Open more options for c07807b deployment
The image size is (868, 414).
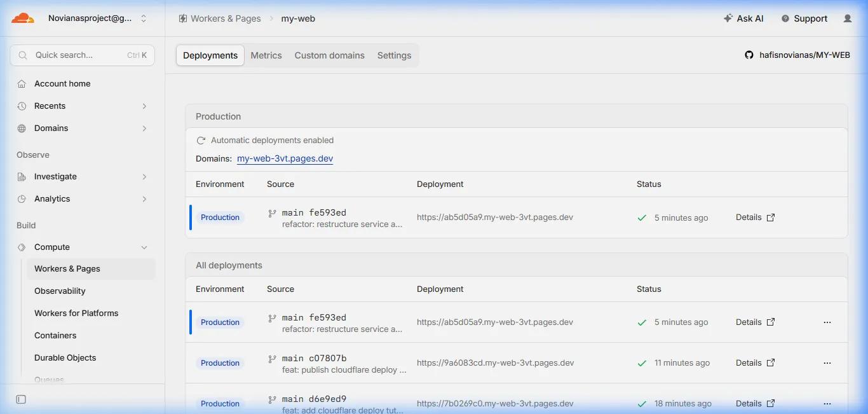[x=827, y=363]
